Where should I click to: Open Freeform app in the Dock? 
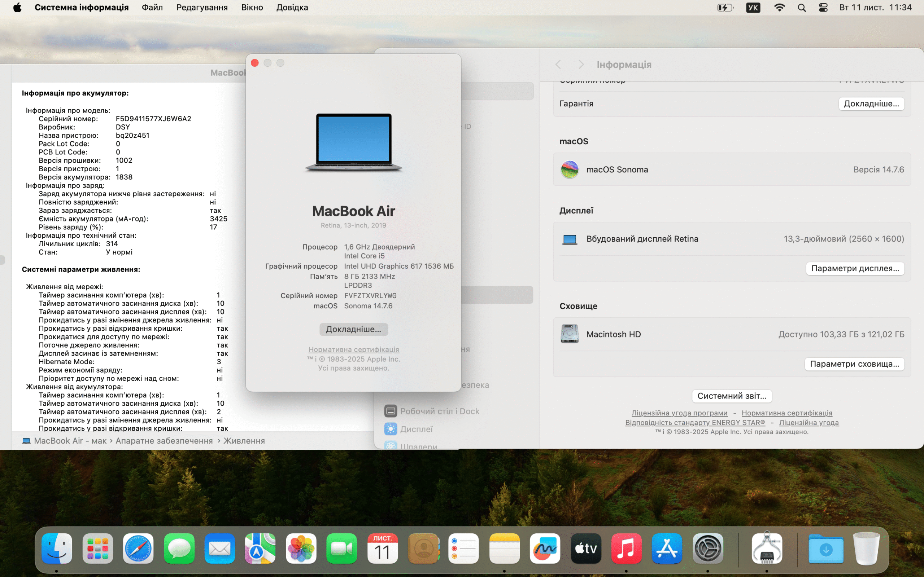[545, 549]
